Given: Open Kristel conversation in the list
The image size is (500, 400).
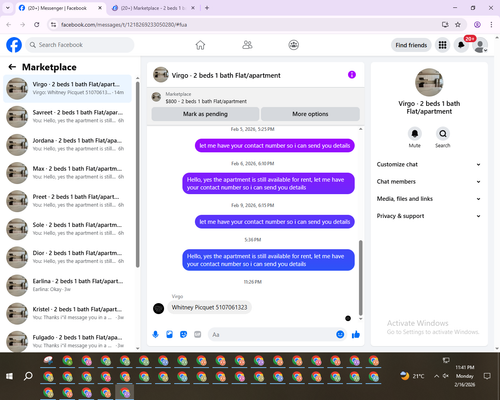Looking at the screenshot, I should click(67, 313).
